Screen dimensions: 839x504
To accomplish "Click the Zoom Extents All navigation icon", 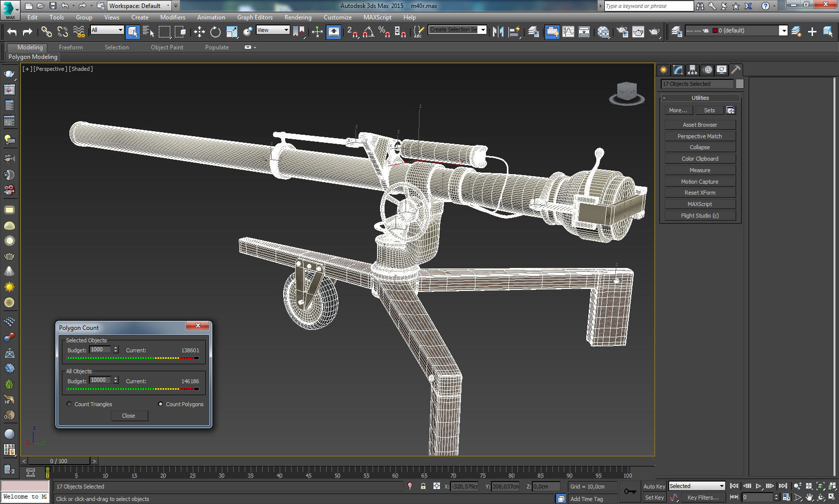I will coord(833,486).
